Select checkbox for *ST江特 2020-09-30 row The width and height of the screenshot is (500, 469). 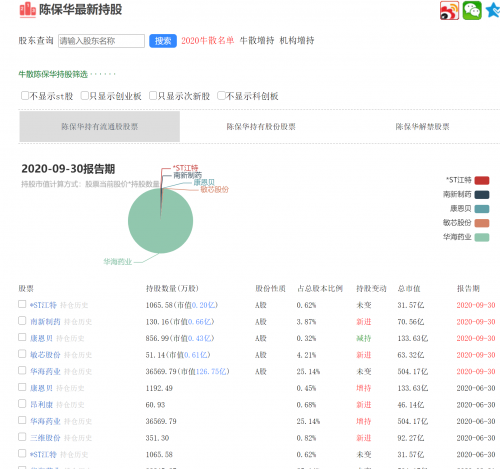[x=22, y=304]
